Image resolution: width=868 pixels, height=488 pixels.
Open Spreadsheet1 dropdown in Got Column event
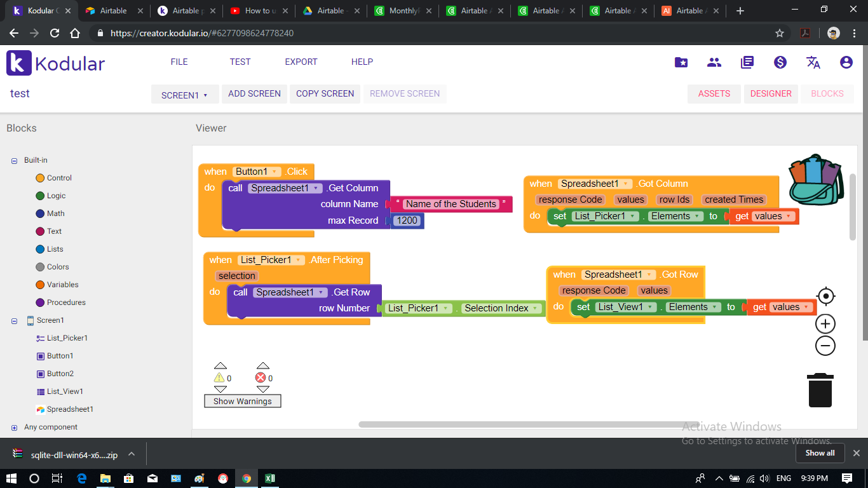coord(625,184)
